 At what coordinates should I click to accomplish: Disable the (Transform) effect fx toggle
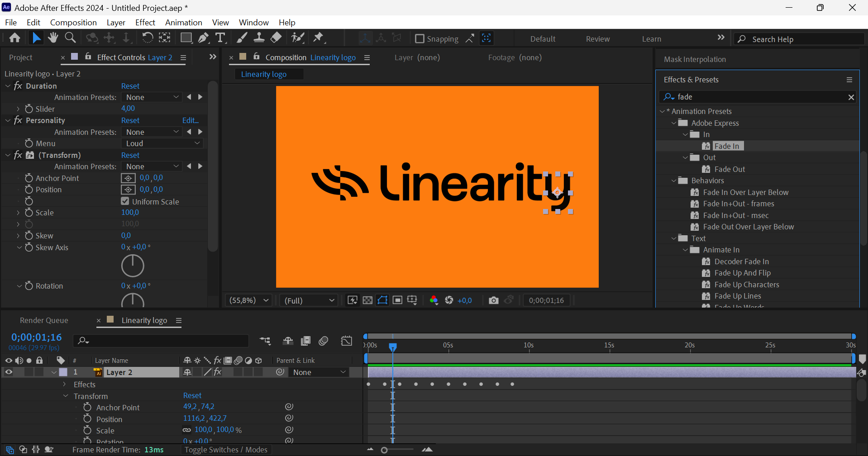(18, 155)
